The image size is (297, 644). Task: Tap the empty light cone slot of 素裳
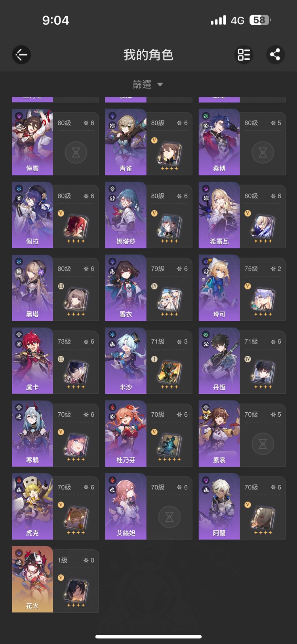click(263, 444)
